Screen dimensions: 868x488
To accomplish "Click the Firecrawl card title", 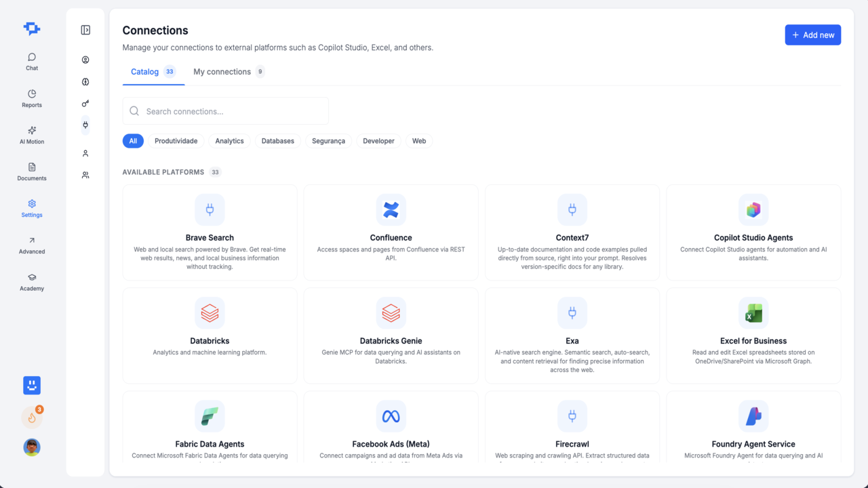I will click(x=572, y=444).
